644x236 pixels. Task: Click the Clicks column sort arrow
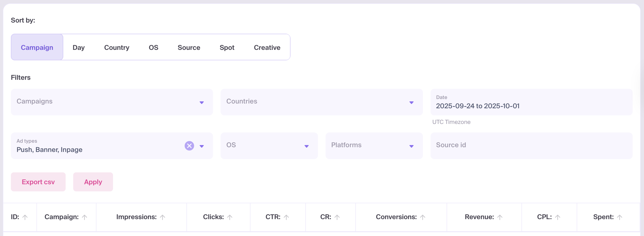(x=230, y=217)
